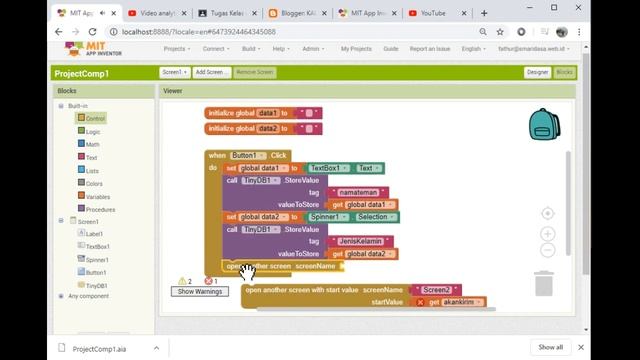Click error X on get akankirim block
The image size is (640, 360).
(420, 302)
